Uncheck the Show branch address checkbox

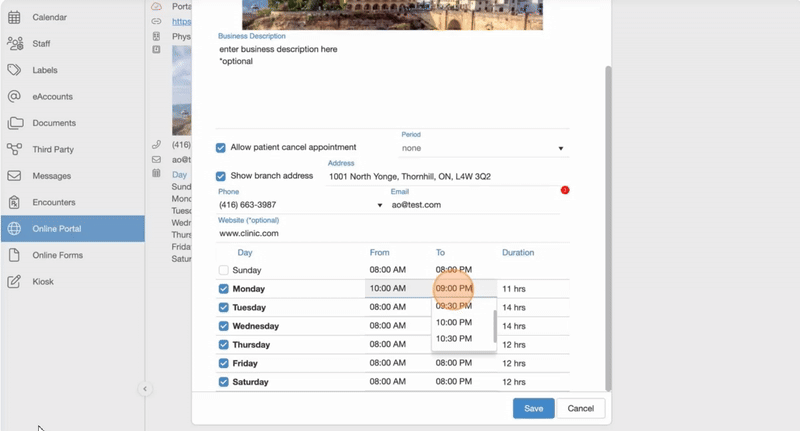[x=221, y=177]
